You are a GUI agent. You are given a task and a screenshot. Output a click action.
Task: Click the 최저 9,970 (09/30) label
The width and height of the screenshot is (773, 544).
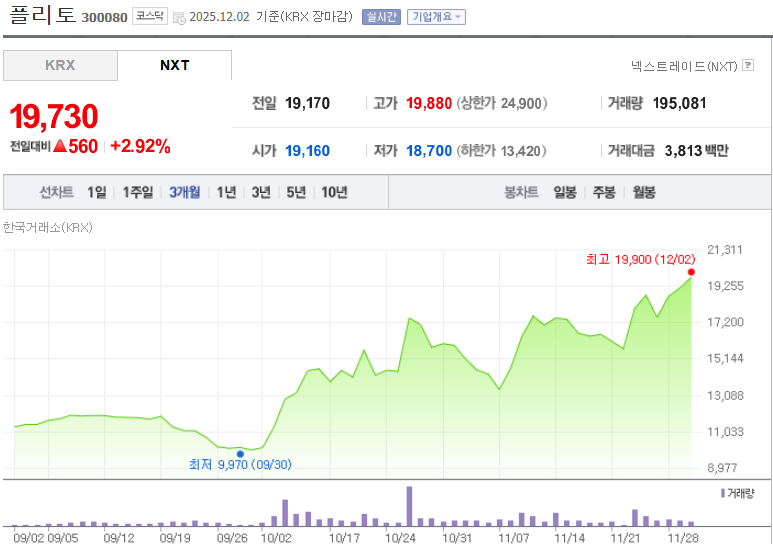tap(240, 465)
